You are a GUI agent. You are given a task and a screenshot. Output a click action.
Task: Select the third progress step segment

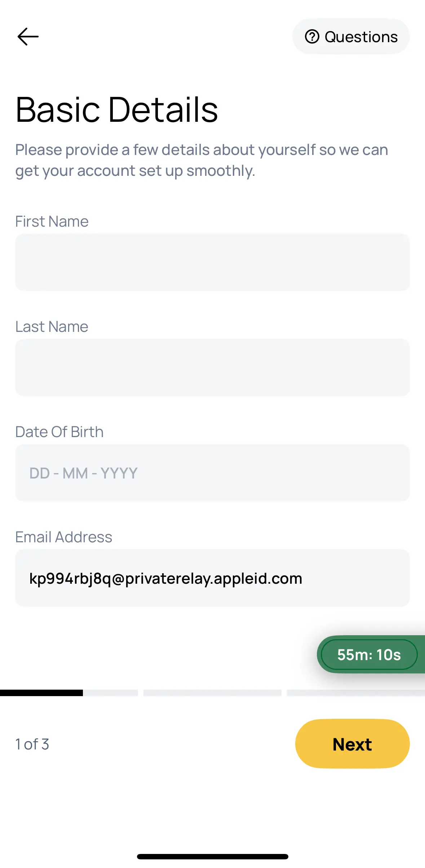pos(355,693)
